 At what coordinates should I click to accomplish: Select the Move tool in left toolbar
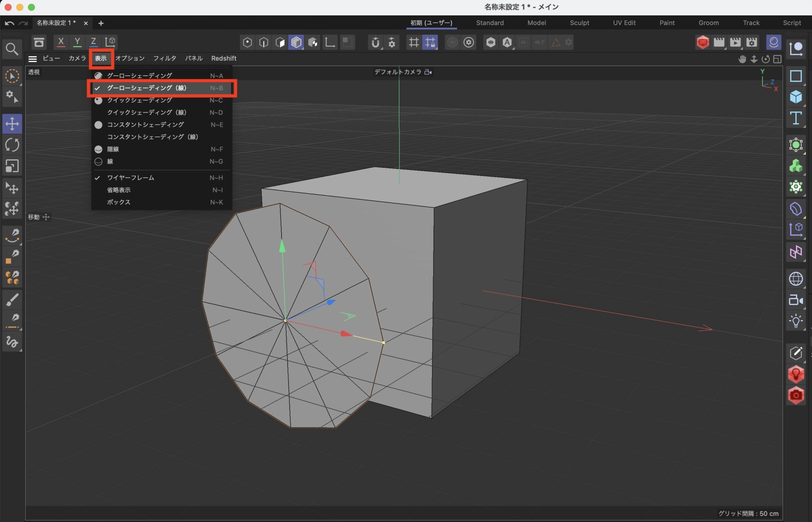[x=12, y=124]
